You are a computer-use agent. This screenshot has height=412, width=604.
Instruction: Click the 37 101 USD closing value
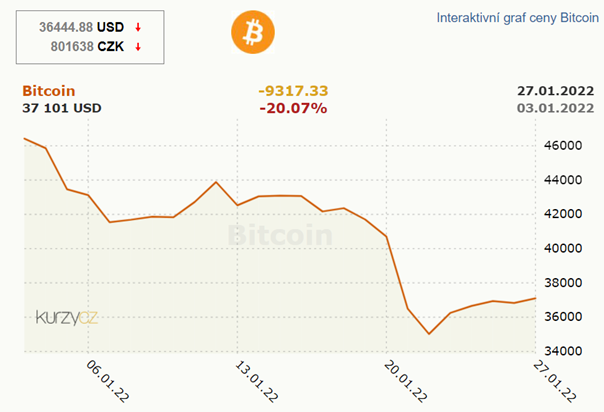pyautogui.click(x=62, y=108)
